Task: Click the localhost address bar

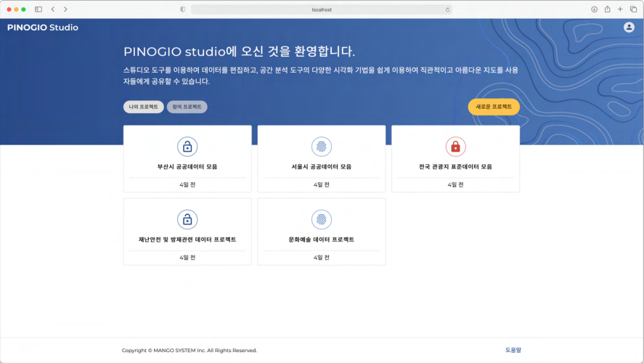Action: coord(321,9)
